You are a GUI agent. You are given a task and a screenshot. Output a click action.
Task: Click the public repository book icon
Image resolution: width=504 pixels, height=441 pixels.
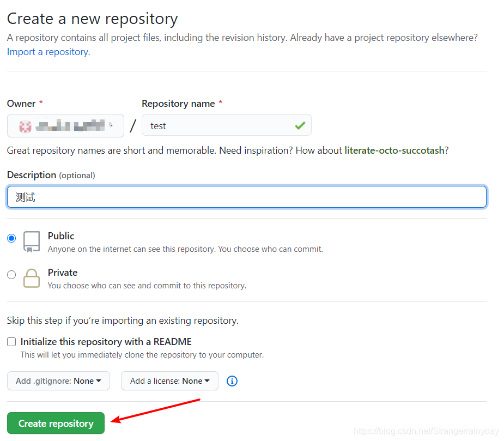click(x=32, y=241)
